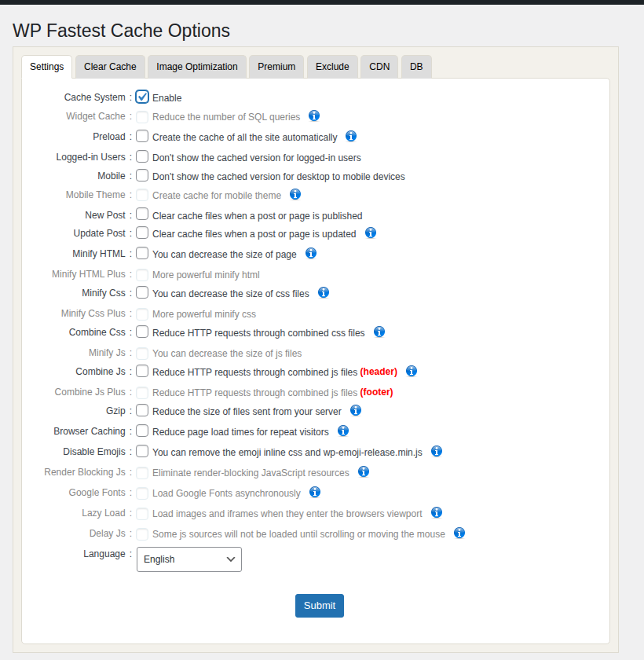Check the Lazy Load checkbox
The width and height of the screenshot is (644, 660).
coord(142,514)
